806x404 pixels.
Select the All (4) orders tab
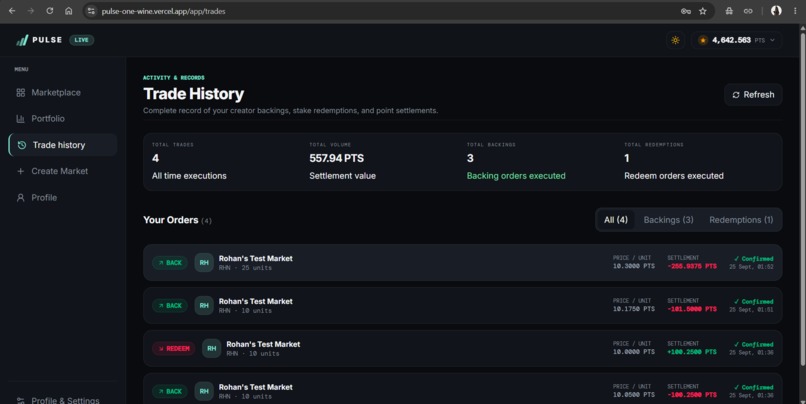[616, 220]
